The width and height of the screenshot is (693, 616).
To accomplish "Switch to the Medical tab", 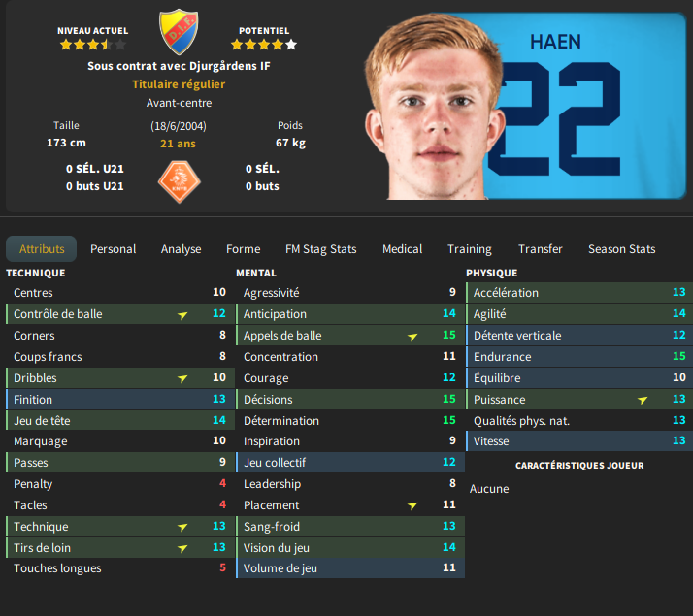I will click(402, 249).
